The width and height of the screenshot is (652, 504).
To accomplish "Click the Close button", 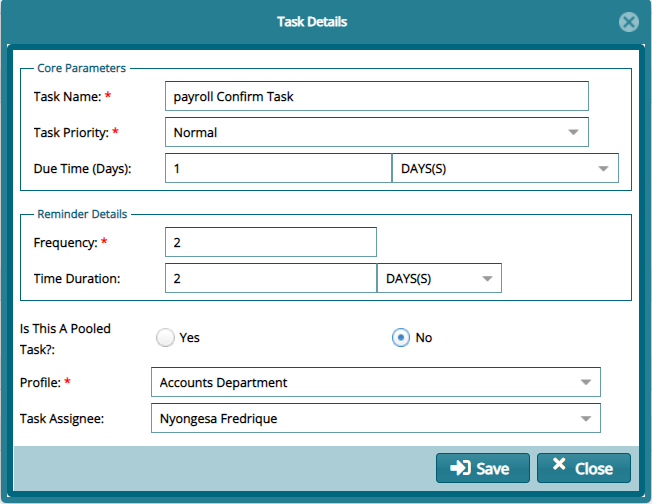I will point(584,468).
